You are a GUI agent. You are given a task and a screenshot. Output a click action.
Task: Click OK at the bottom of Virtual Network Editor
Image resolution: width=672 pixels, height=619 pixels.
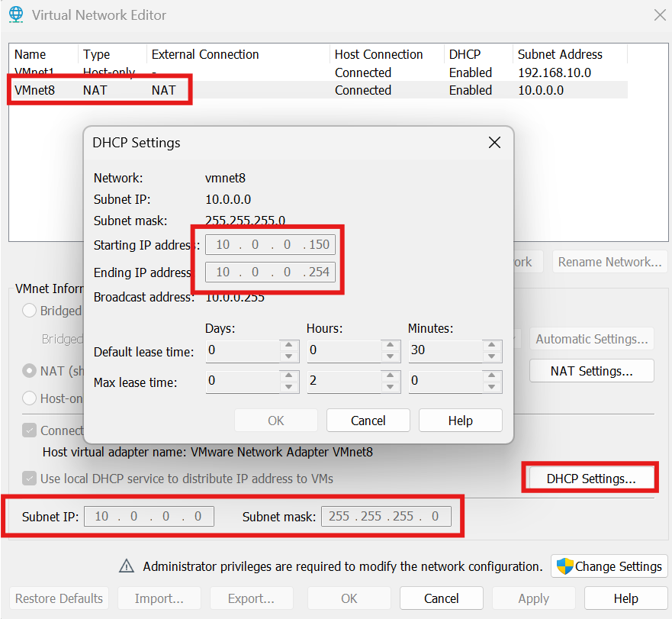pyautogui.click(x=349, y=598)
